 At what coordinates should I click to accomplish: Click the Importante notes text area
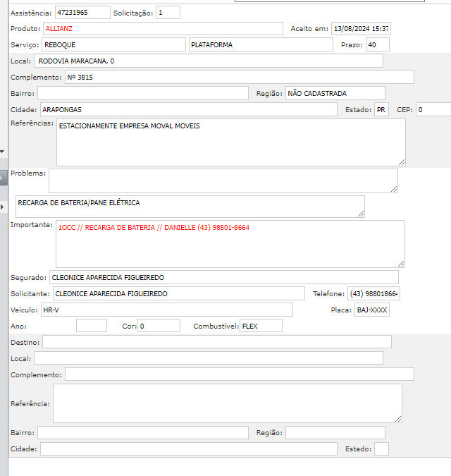click(x=230, y=243)
